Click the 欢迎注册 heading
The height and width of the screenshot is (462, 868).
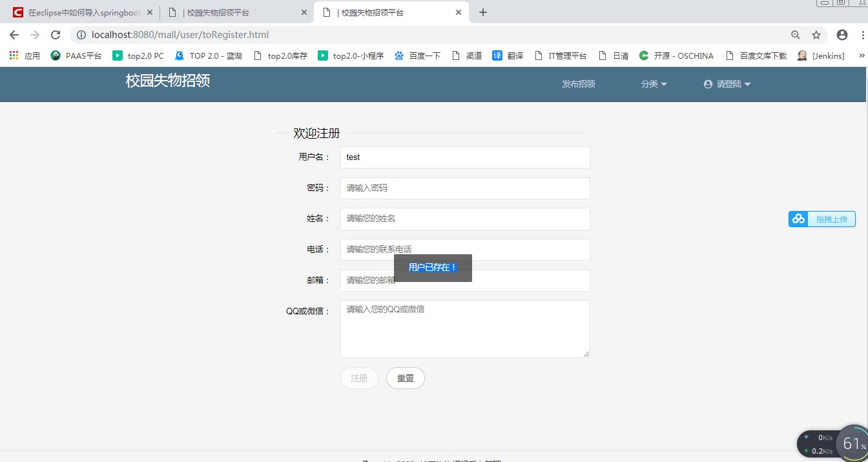click(316, 134)
